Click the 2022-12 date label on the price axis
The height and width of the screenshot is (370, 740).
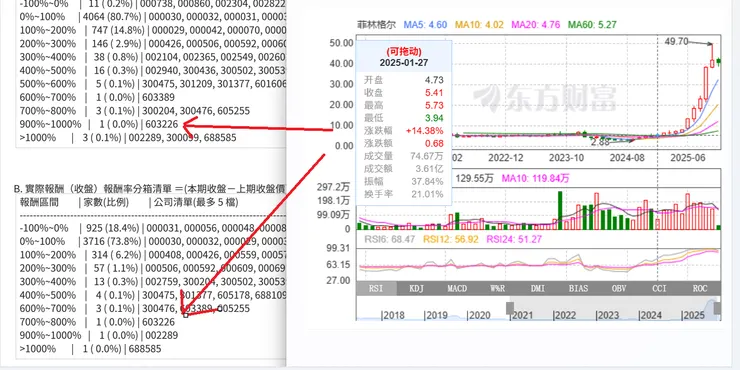505,157
